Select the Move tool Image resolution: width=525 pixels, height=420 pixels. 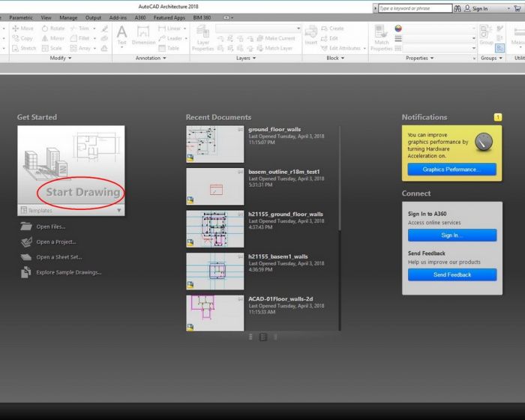[22, 28]
